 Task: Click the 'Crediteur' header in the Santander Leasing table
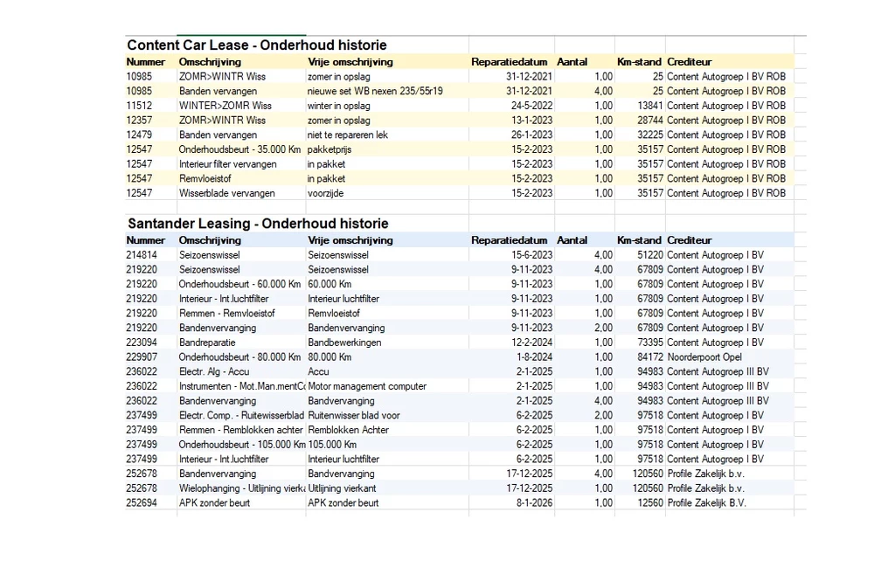tap(689, 240)
